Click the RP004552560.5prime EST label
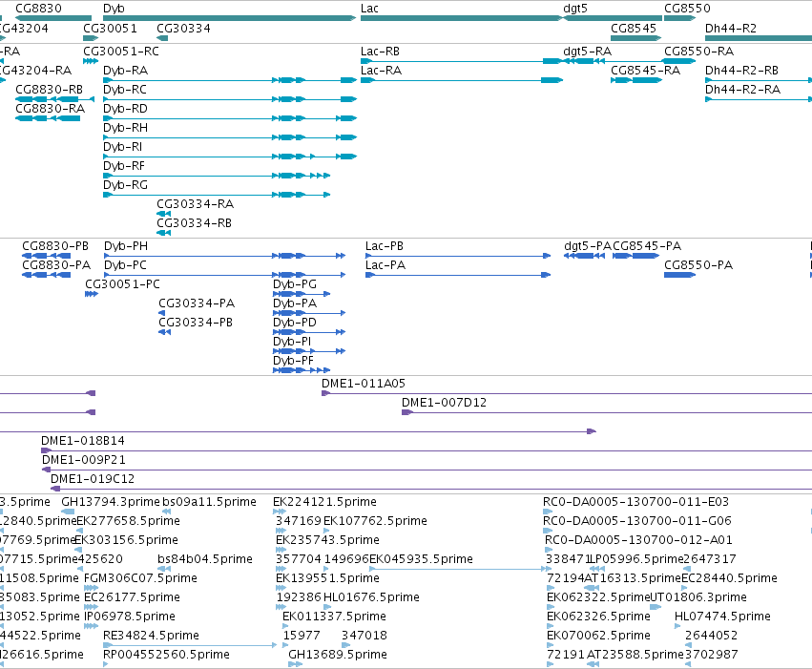 166,655
